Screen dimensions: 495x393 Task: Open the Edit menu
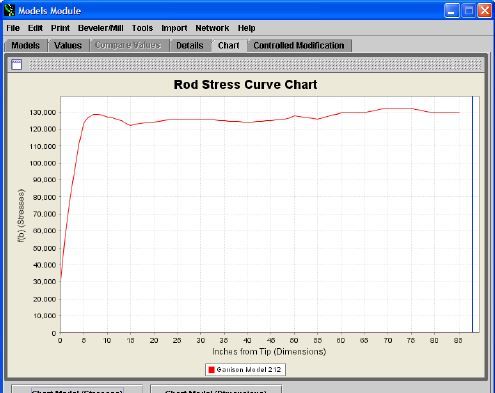coord(35,28)
